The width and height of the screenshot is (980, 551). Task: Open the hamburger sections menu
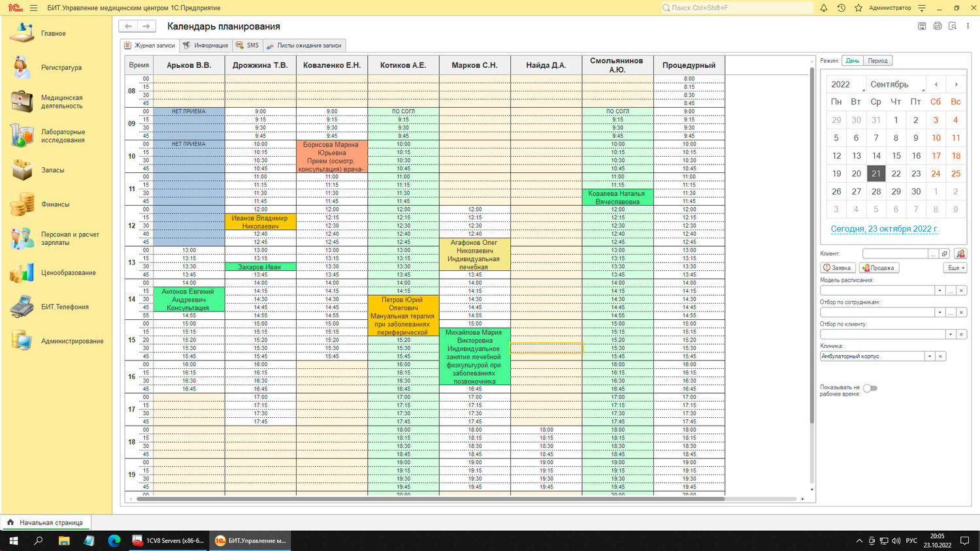pyautogui.click(x=34, y=8)
